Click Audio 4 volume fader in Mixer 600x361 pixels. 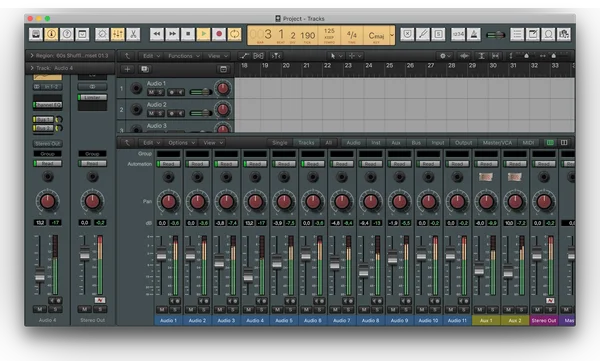(248, 274)
